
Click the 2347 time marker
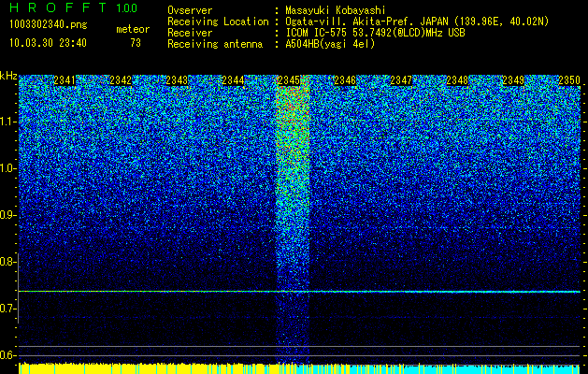tap(401, 80)
